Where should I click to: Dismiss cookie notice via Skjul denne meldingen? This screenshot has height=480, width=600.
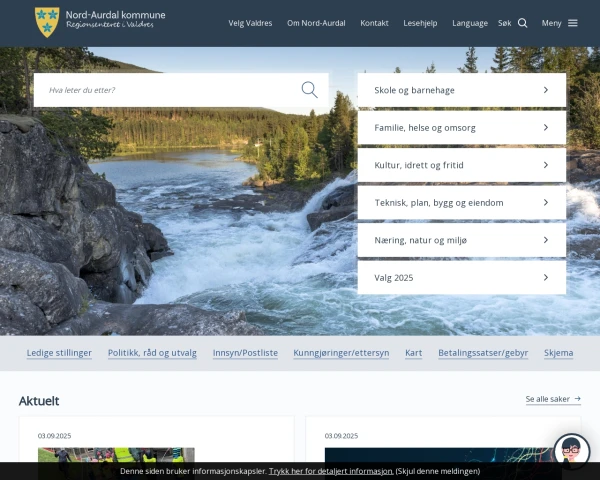point(437,470)
